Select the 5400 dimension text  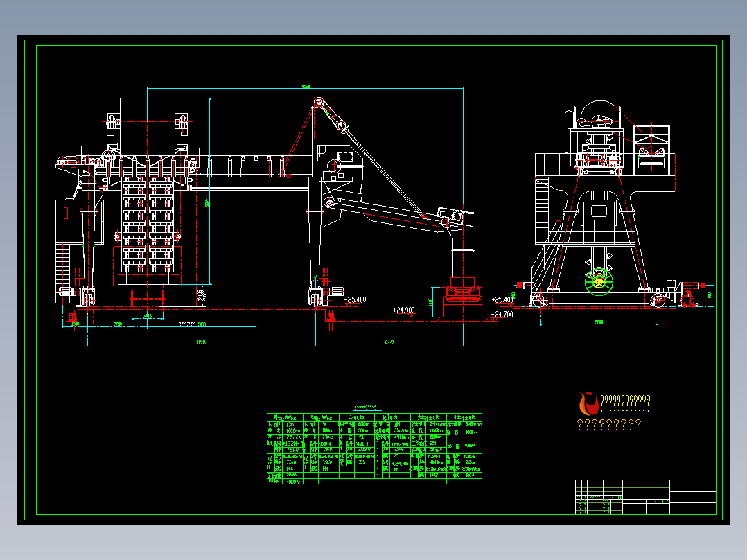tap(202, 324)
